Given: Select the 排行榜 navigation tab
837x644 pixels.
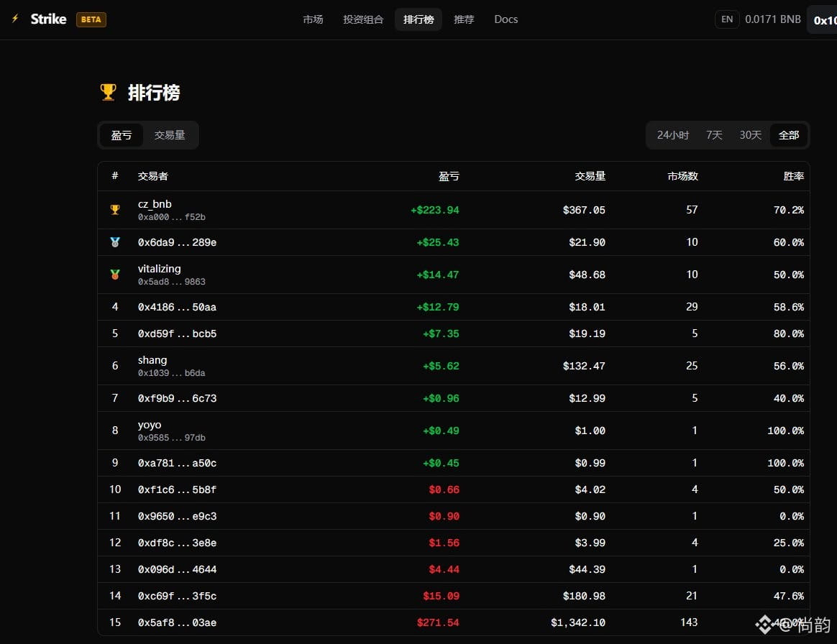Looking at the screenshot, I should 418,19.
